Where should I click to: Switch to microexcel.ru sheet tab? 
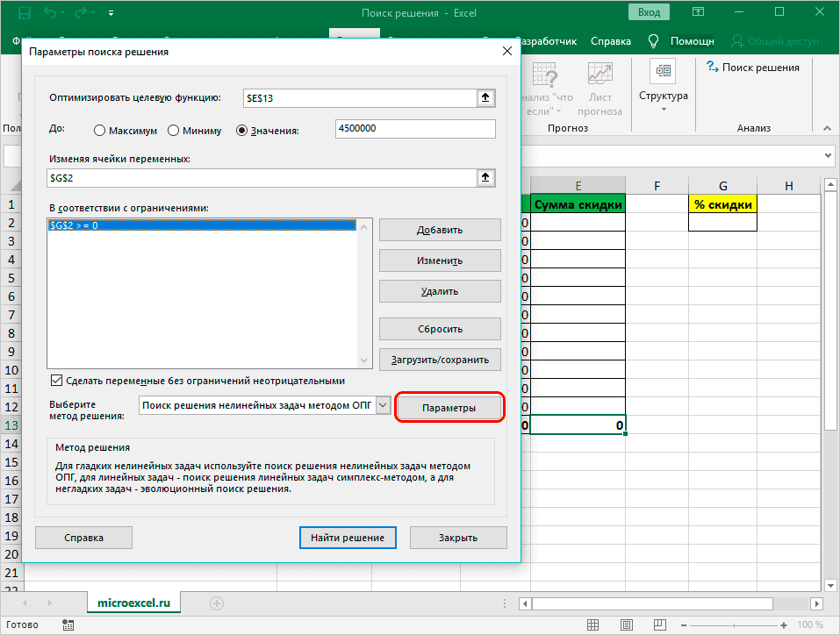click(x=134, y=603)
